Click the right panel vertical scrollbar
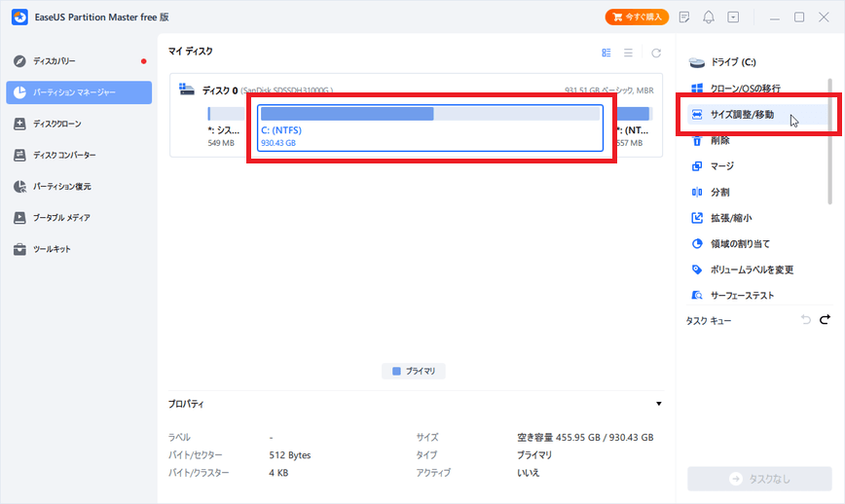 pos(830,126)
